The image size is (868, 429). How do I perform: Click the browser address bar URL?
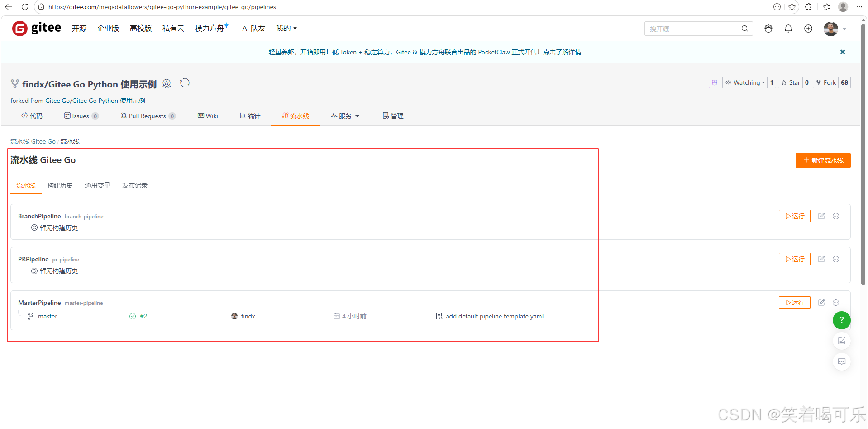tap(162, 7)
